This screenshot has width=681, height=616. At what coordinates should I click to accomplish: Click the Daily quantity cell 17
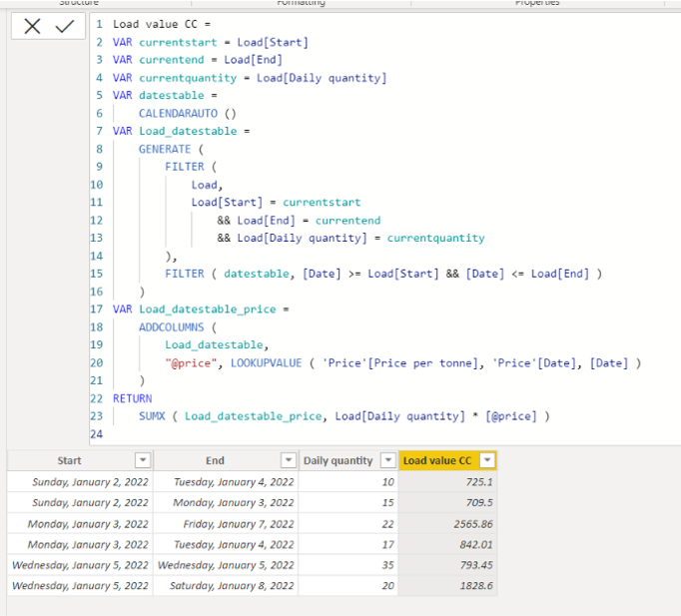coord(347,544)
